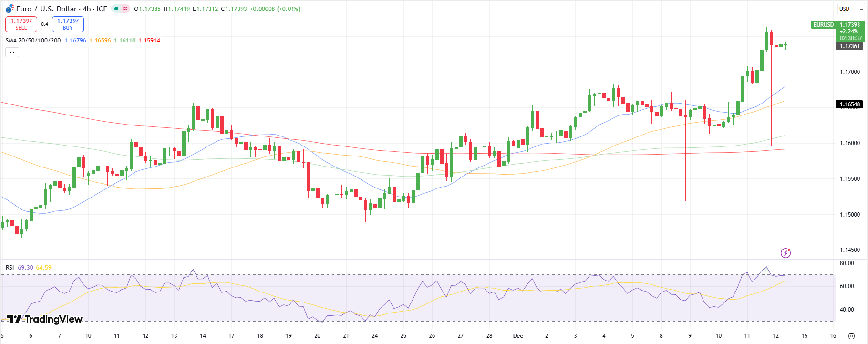Click the green market open status dot
The image size is (868, 344).
click(x=116, y=9)
